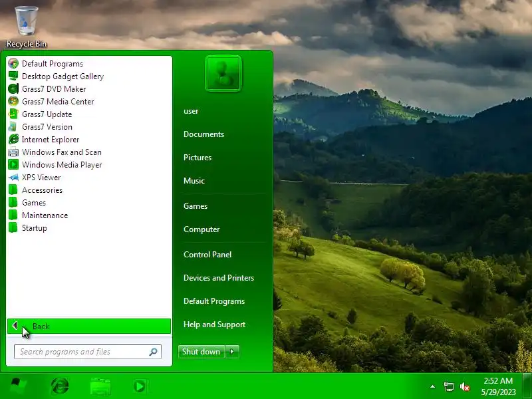Open Grass7 DVD Maker icon
Screen dimensions: 532x399
pos(13,89)
